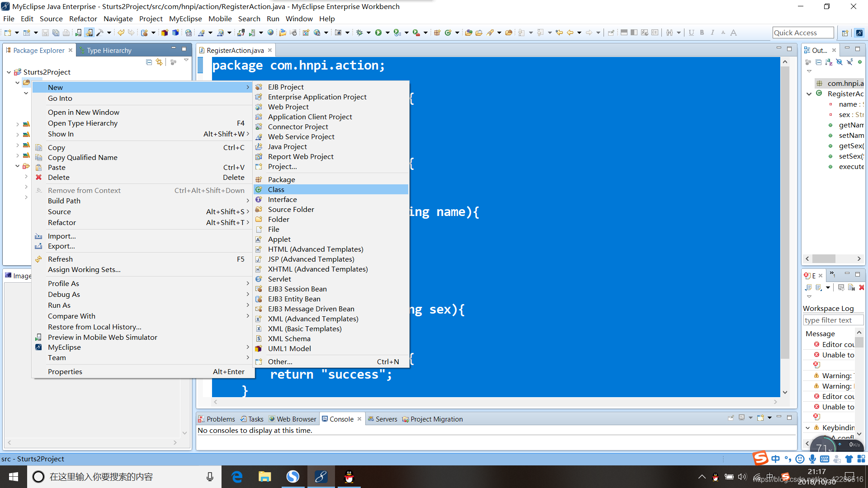
Task: Select the MyEclipse perspective icon
Action: point(859,33)
